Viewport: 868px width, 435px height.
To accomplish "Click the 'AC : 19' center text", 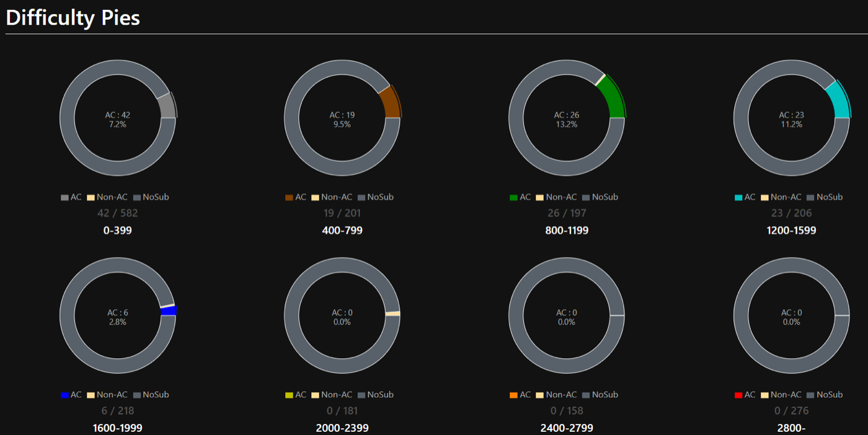I will [342, 115].
